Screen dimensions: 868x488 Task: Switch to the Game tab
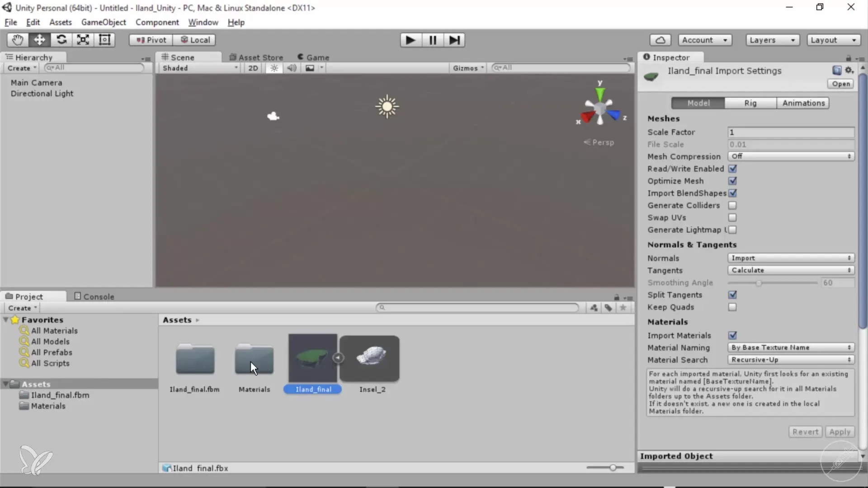click(313, 57)
